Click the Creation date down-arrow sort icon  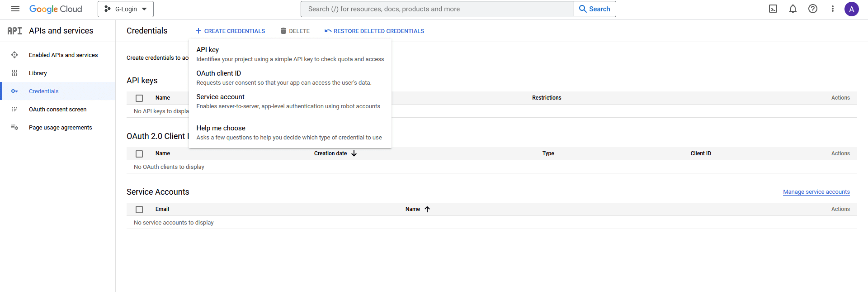point(354,153)
